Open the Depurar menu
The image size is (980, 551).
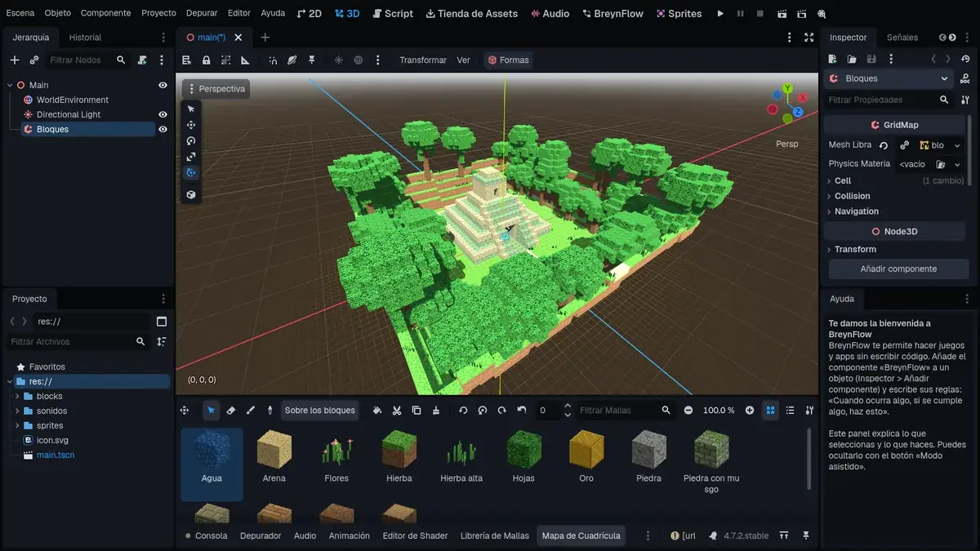point(202,13)
